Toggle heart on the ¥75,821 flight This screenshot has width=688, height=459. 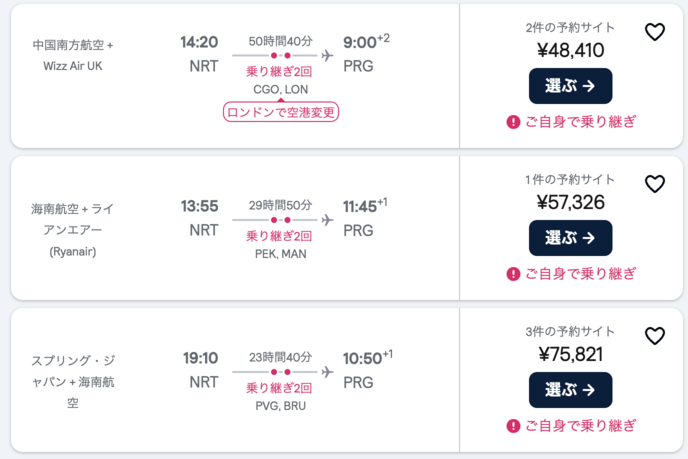(654, 336)
